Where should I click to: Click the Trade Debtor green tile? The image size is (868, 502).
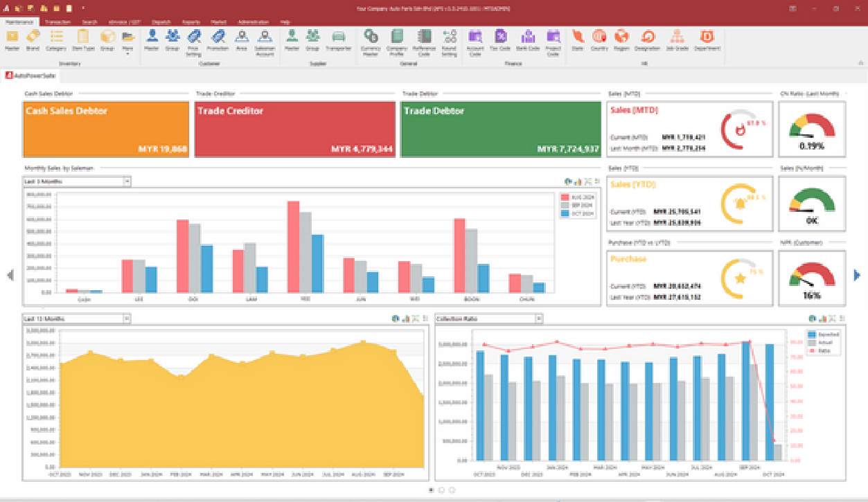pyautogui.click(x=501, y=129)
